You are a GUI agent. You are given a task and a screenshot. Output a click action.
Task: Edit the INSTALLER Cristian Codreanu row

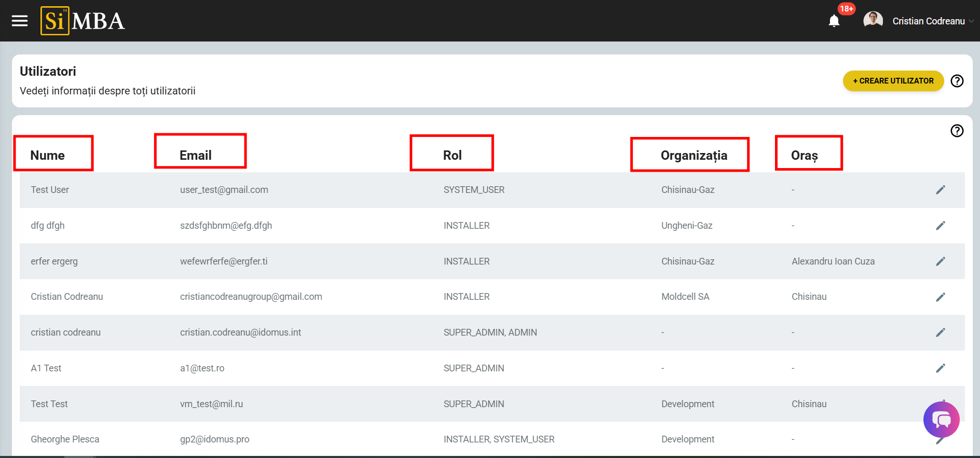pos(940,297)
